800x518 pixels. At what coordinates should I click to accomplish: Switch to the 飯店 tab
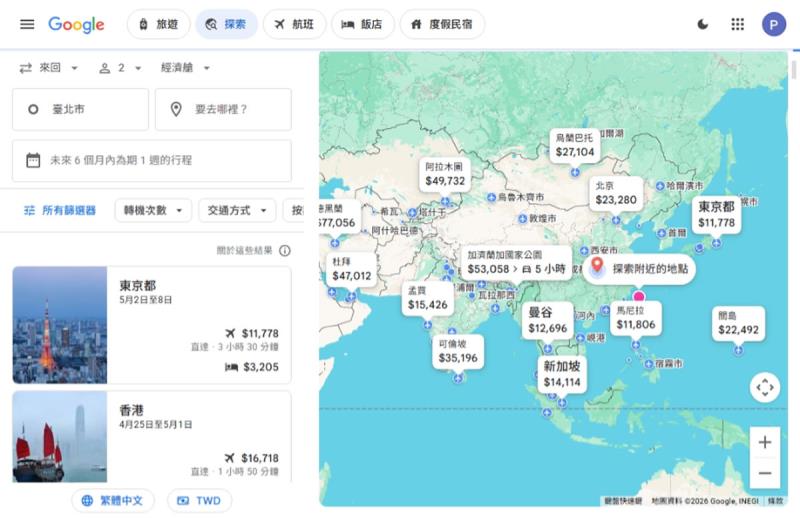pos(363,24)
